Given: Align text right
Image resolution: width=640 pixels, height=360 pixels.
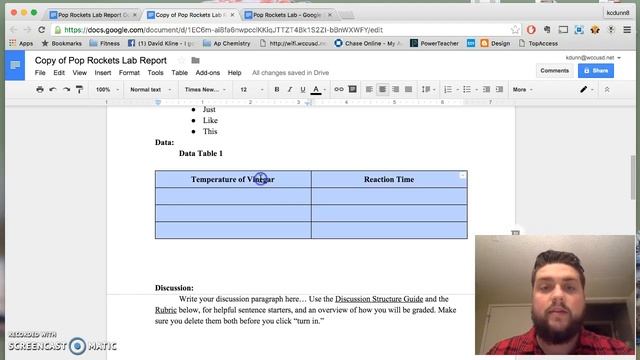Looking at the screenshot, I should click(395, 89).
